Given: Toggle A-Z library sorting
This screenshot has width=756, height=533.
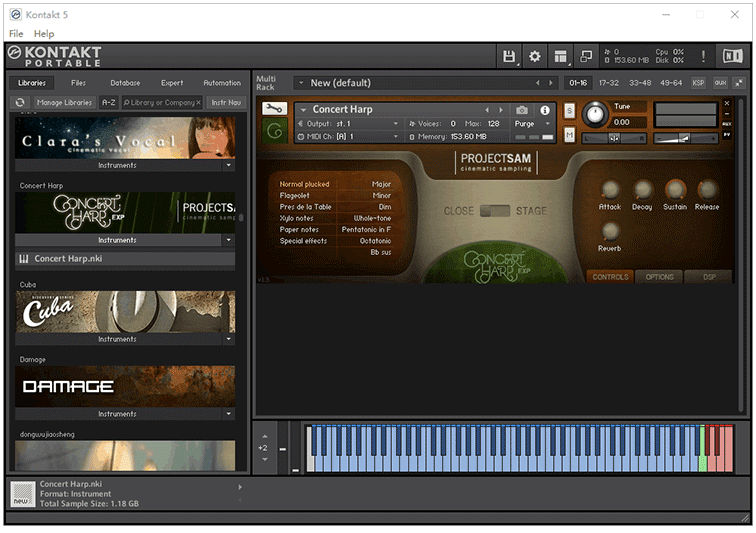Looking at the screenshot, I should tap(108, 102).
